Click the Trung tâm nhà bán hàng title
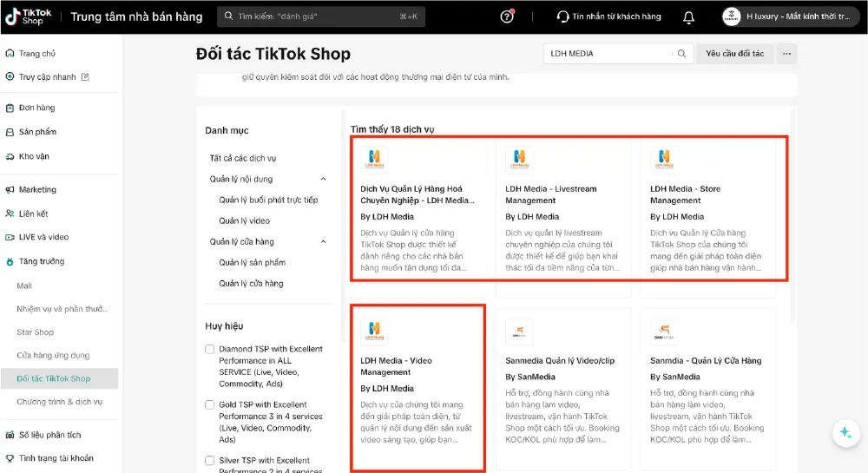 137,16
